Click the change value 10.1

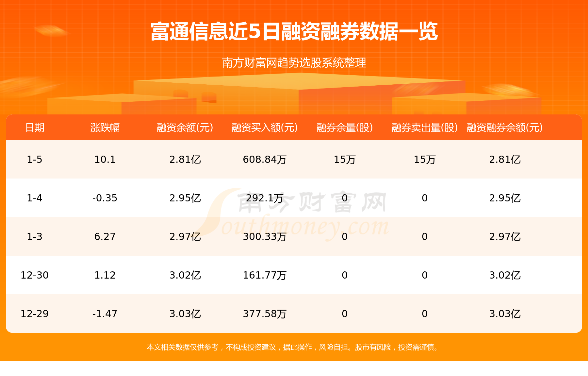pyautogui.click(x=105, y=160)
